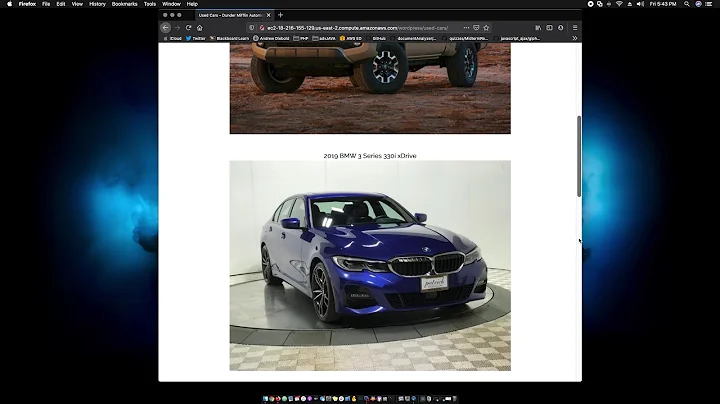Open page actions three-dot menu in address bar
The image size is (720, 404).
coord(466,28)
